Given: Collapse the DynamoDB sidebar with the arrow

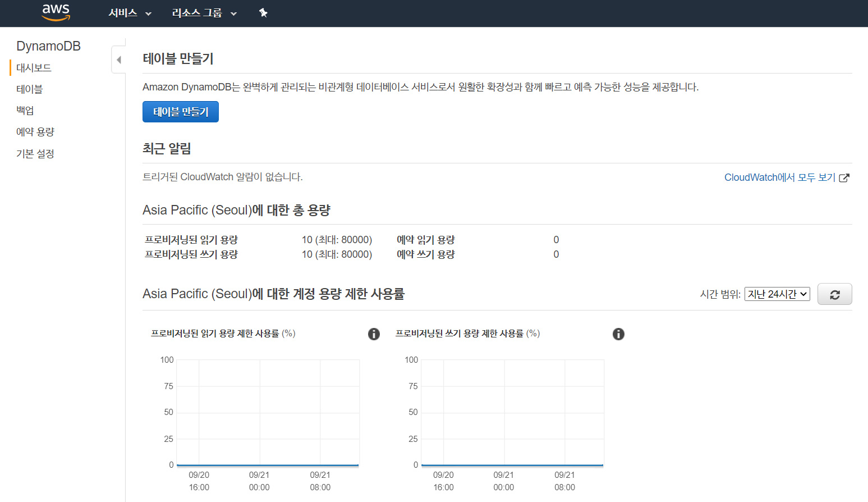Looking at the screenshot, I should (x=118, y=60).
